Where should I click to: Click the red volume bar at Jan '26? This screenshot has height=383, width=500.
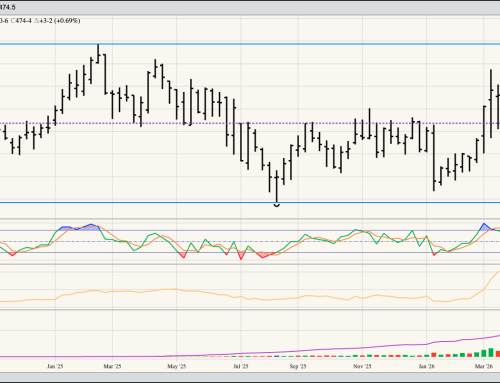click(434, 355)
